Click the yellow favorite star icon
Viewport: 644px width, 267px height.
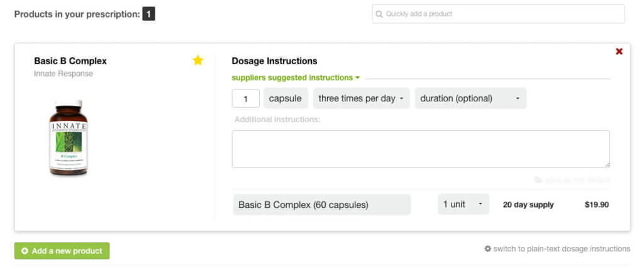[198, 60]
